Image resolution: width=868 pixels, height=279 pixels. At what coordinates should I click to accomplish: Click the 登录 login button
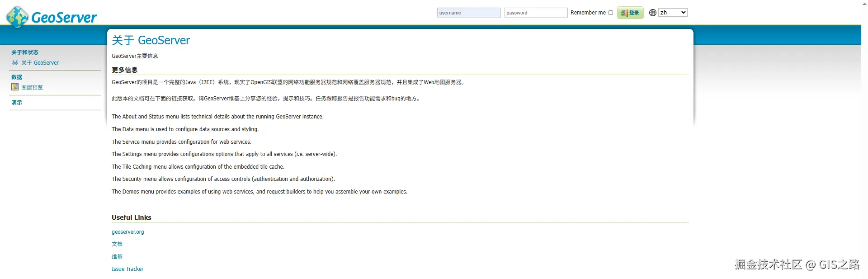(630, 13)
